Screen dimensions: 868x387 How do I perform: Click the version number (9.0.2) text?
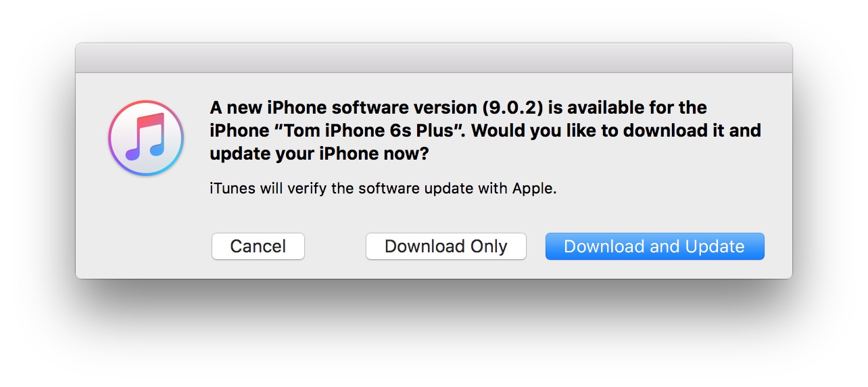(515, 108)
